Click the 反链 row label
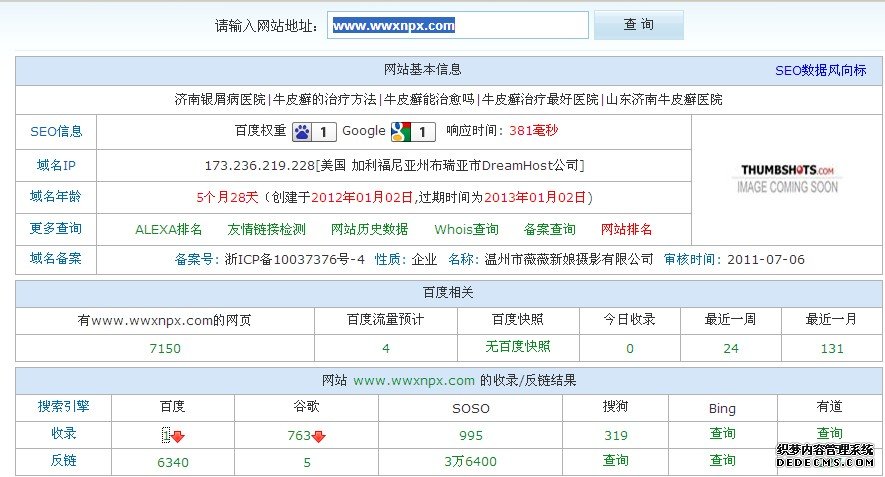 coord(63,461)
